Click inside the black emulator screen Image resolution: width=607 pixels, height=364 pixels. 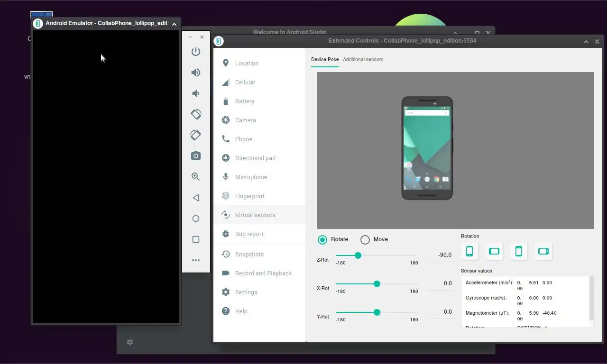[x=106, y=176]
